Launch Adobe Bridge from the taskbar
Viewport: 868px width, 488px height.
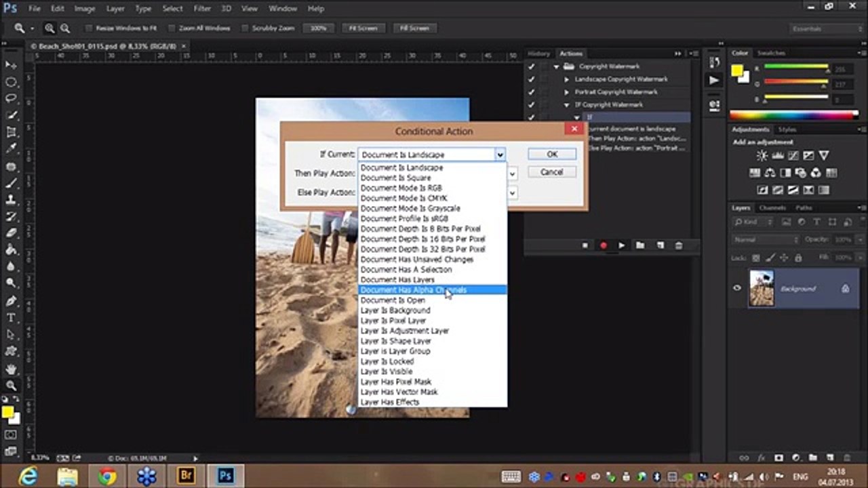[x=185, y=476]
